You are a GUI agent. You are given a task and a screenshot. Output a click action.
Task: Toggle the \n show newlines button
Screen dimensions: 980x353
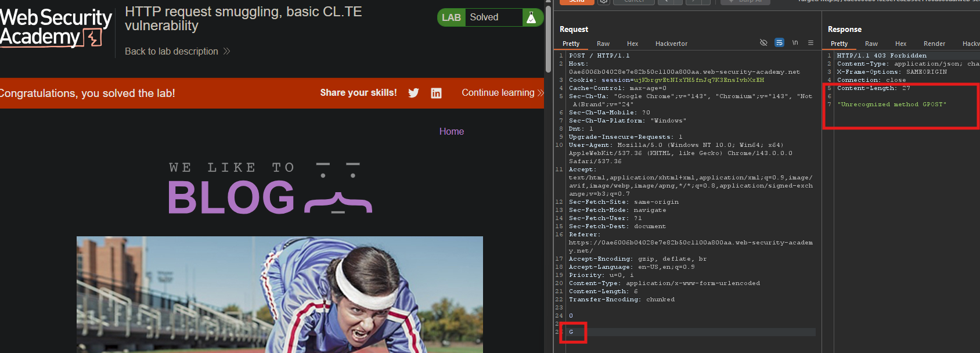tap(795, 43)
